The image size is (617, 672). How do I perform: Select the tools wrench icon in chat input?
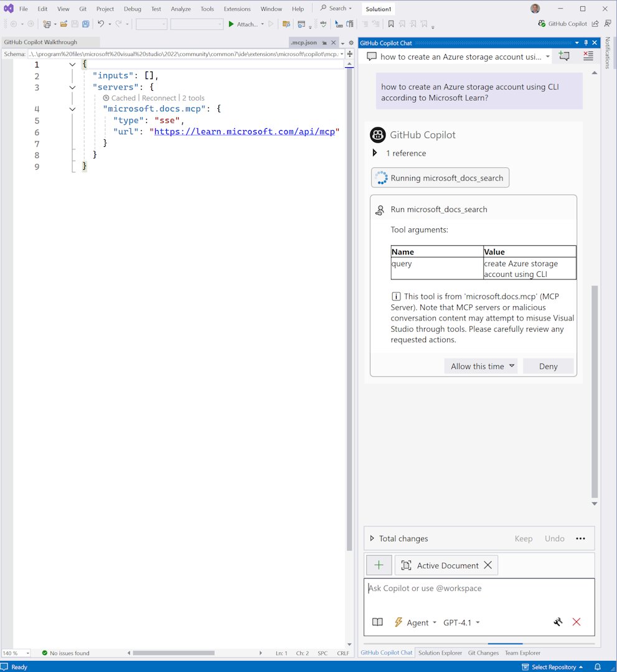click(x=557, y=622)
